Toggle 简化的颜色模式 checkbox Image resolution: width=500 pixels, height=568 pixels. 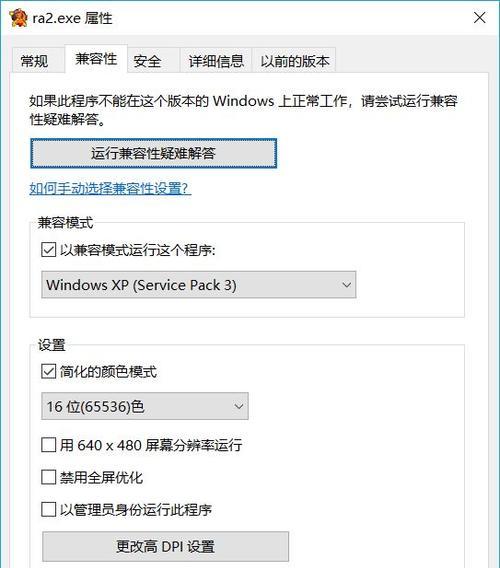coord(49,371)
